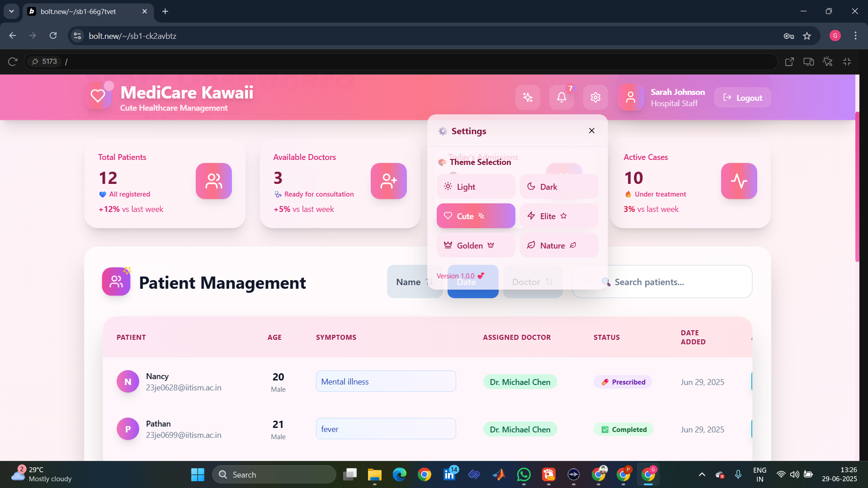Click the user profile avatar icon
Viewport: 868px width, 488px height.
[630, 97]
